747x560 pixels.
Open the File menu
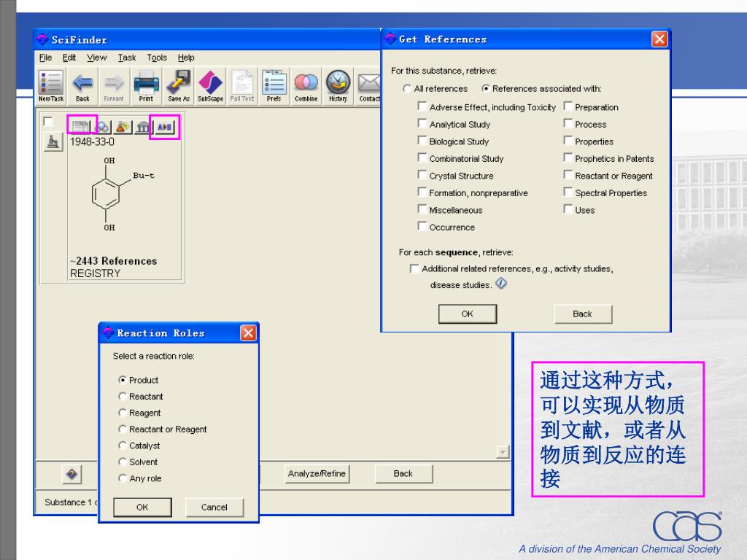(45, 58)
